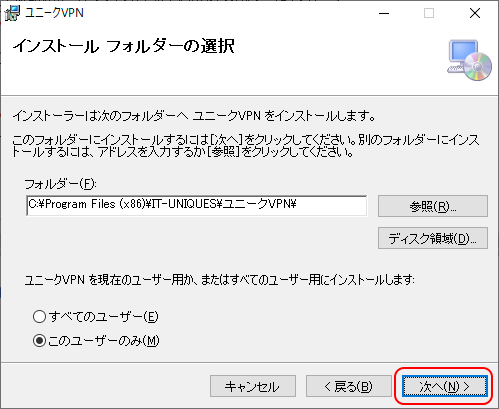Click the sentence ending をインストールします。
Image resolution: width=499 pixels, height=409 pixels.
point(194,116)
